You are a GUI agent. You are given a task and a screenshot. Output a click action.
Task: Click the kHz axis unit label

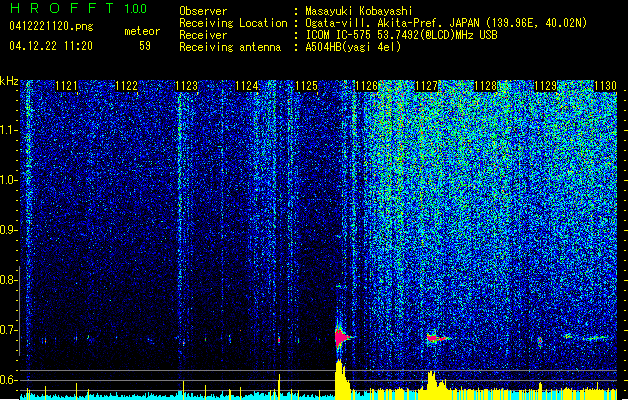9,81
